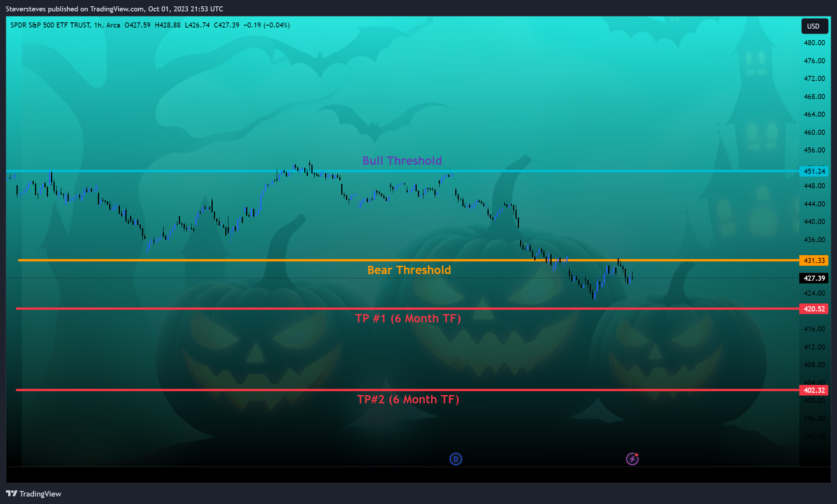Image resolution: width=837 pixels, height=504 pixels.
Task: Click the O427.59 open value
Action: [137, 25]
